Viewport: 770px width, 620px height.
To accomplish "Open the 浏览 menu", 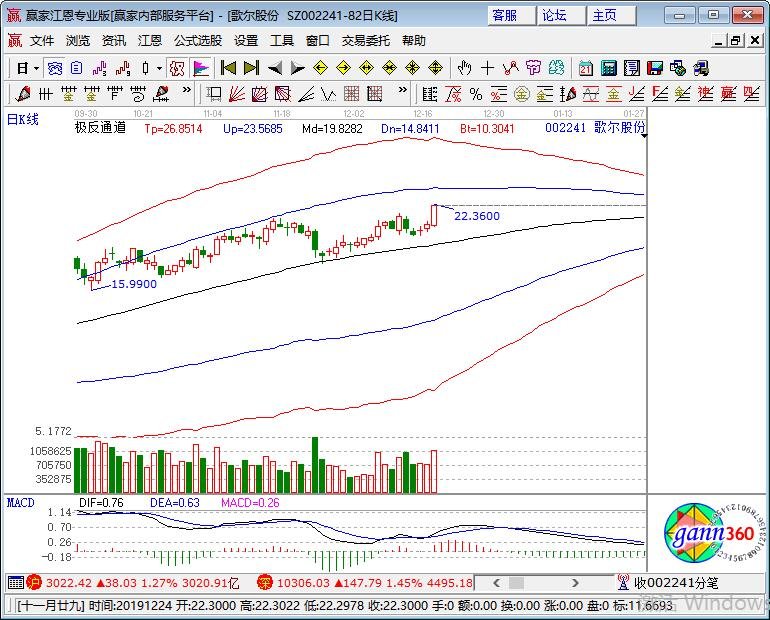I will [x=78, y=41].
